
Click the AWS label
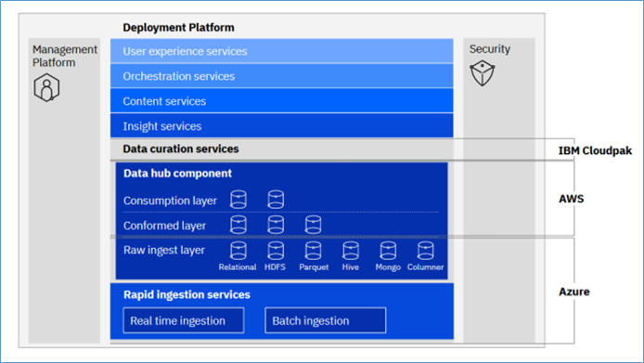coord(572,199)
